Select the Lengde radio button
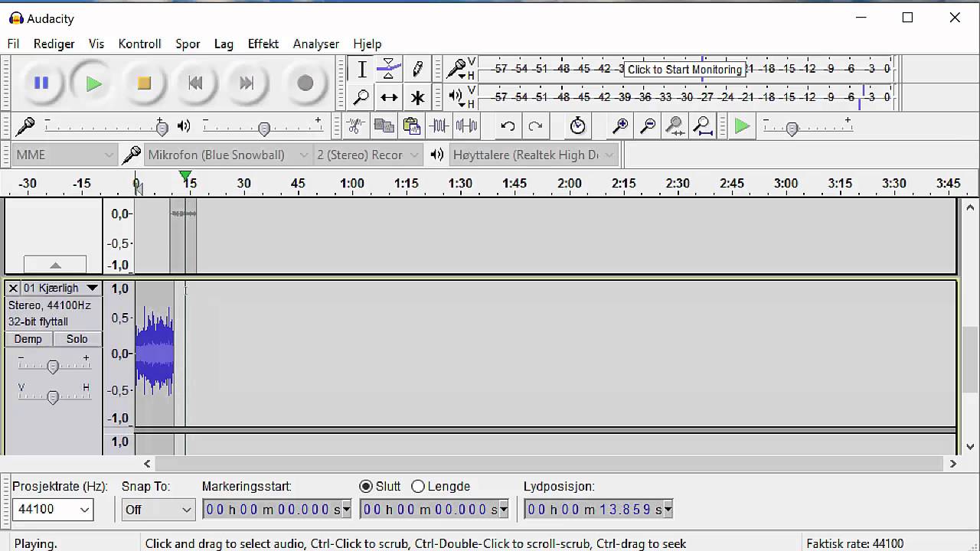This screenshot has height=551, width=980. 418,486
